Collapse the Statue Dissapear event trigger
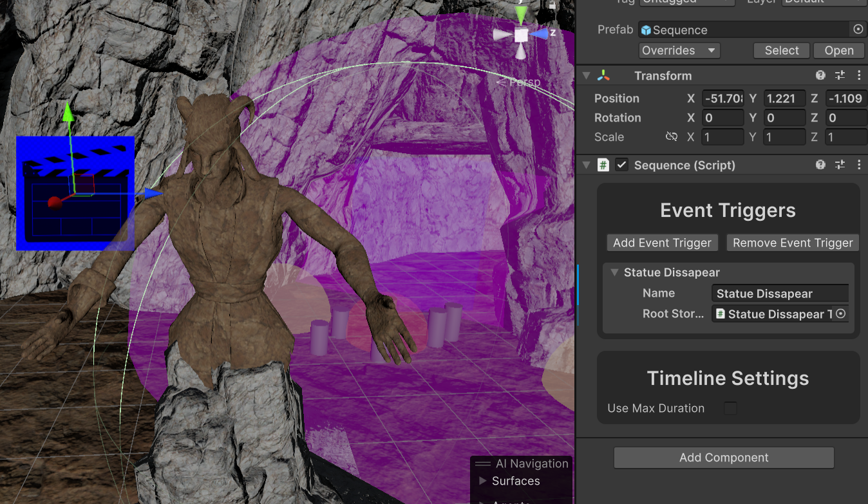The height and width of the screenshot is (504, 868). point(614,272)
